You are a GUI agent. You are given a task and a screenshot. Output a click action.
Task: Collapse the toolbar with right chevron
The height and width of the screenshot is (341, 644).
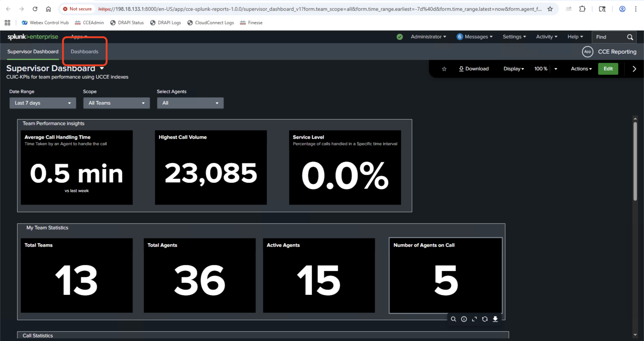pos(634,69)
